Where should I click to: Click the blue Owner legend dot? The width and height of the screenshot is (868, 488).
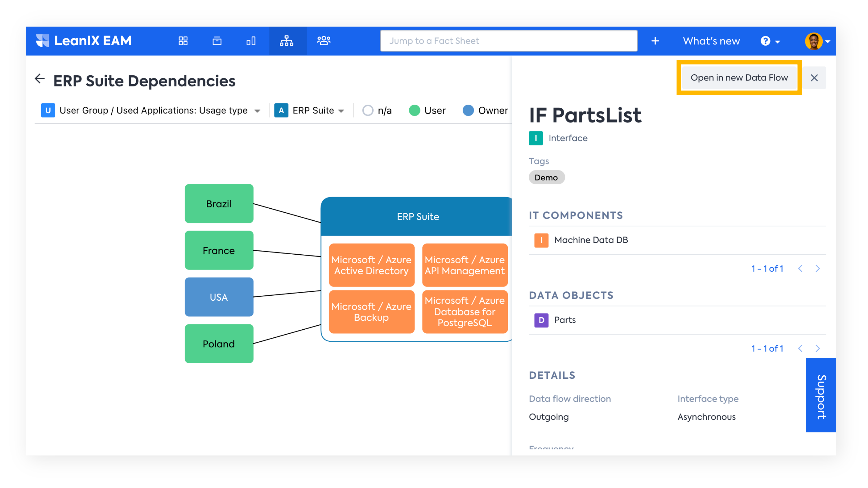[468, 110]
